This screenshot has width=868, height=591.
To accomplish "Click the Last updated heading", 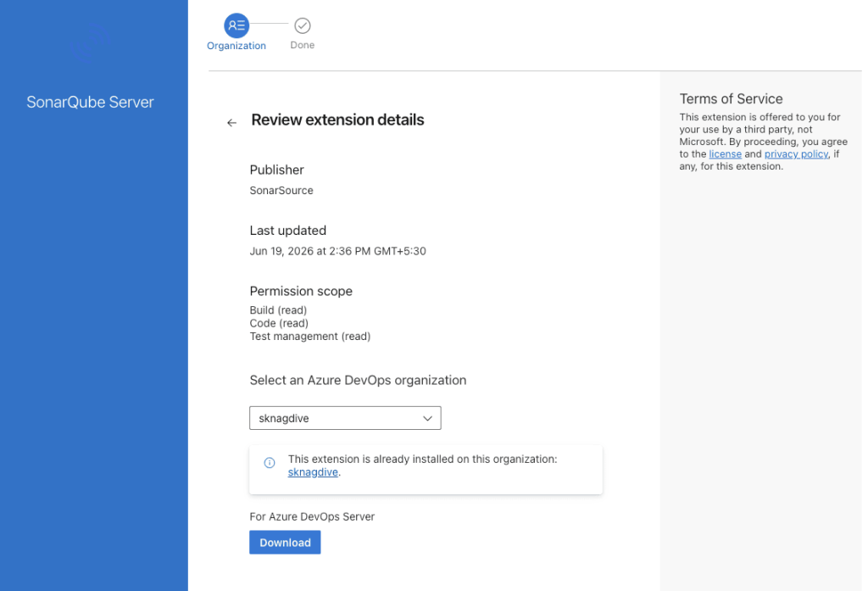I will pyautogui.click(x=288, y=231).
